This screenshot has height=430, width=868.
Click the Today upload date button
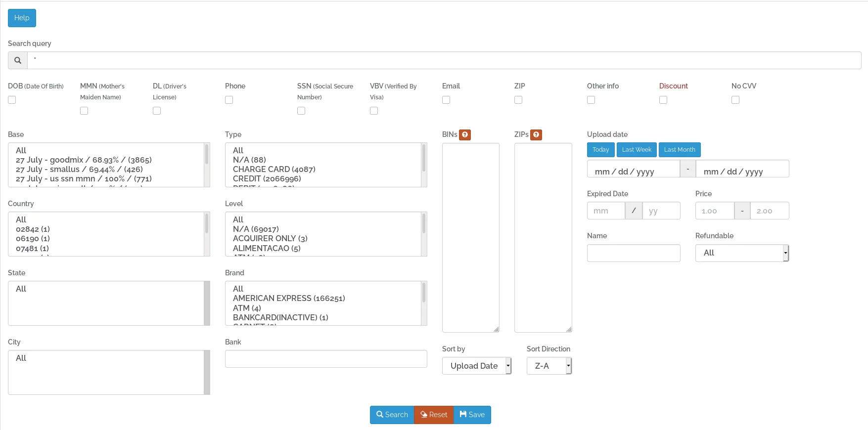coord(600,150)
